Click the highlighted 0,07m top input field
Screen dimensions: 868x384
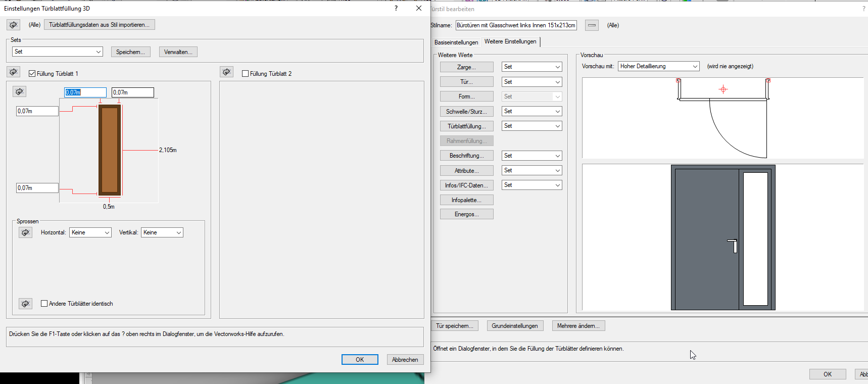click(x=85, y=92)
